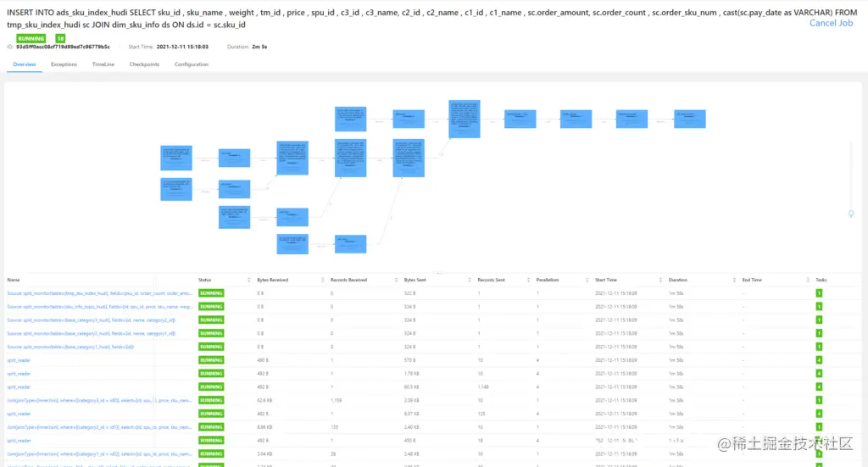Click tasks badge 1 in base_category2_hudi row

[819, 333]
